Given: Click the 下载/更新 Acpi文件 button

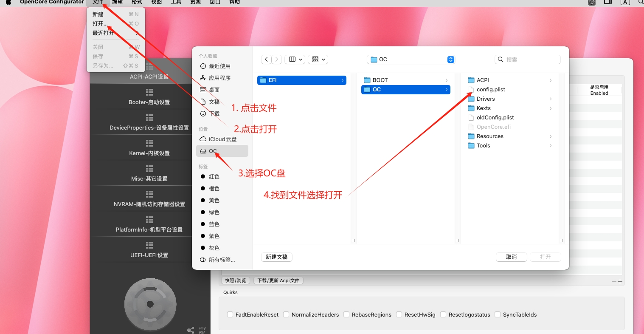Looking at the screenshot, I should pos(278,280).
